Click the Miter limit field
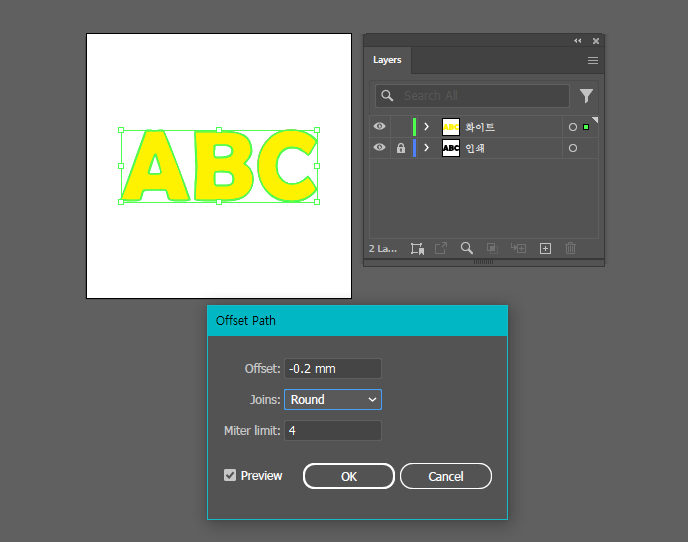The height and width of the screenshot is (542, 688). tap(333, 431)
